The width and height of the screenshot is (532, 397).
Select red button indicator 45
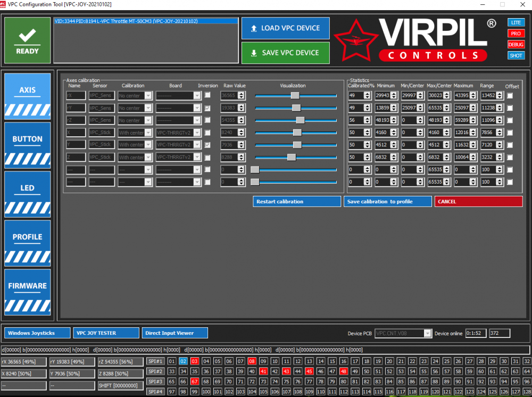(309, 371)
